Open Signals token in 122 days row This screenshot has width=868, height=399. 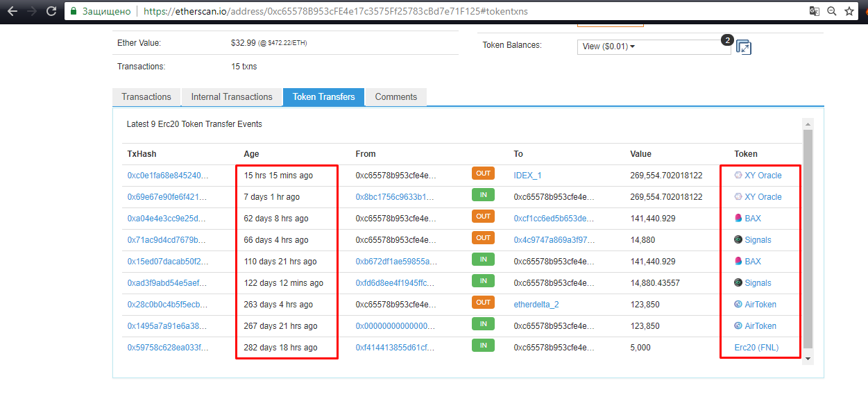point(758,283)
